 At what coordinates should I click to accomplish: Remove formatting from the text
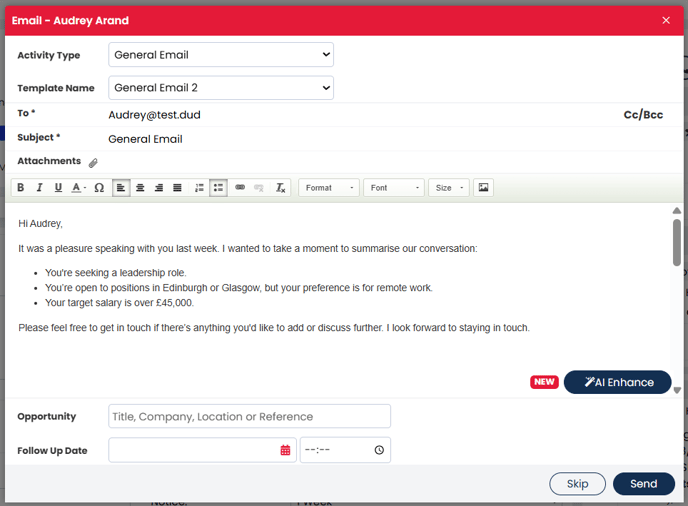(x=281, y=188)
